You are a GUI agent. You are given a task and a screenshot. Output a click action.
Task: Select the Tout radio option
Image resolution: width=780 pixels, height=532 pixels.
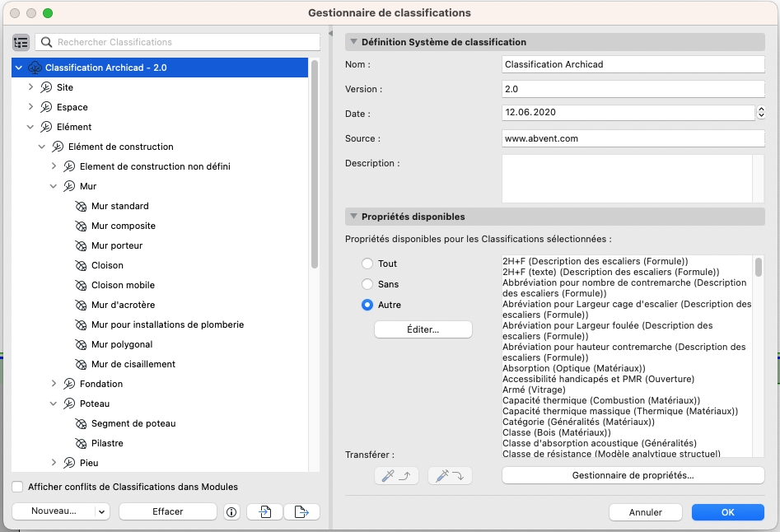pos(367,264)
